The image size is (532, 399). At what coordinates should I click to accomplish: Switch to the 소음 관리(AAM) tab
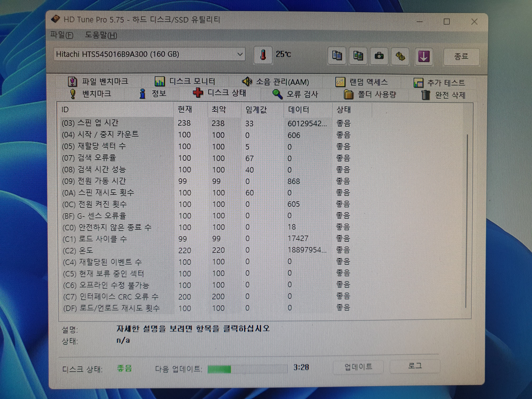pyautogui.click(x=275, y=82)
